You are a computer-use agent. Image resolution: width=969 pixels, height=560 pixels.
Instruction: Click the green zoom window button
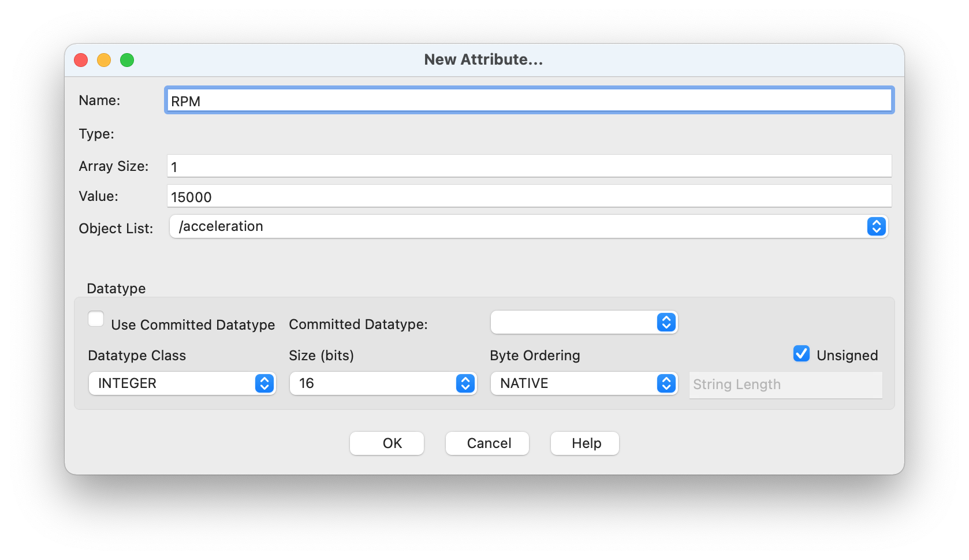pyautogui.click(x=127, y=59)
